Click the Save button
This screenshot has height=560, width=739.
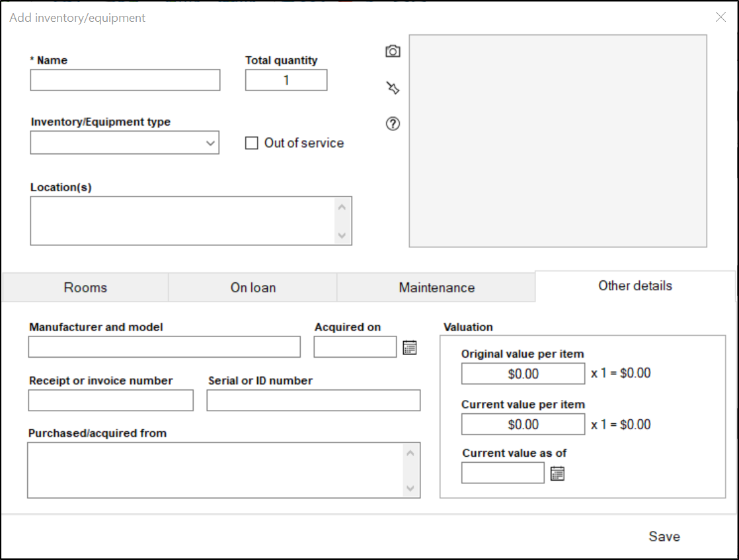point(664,536)
